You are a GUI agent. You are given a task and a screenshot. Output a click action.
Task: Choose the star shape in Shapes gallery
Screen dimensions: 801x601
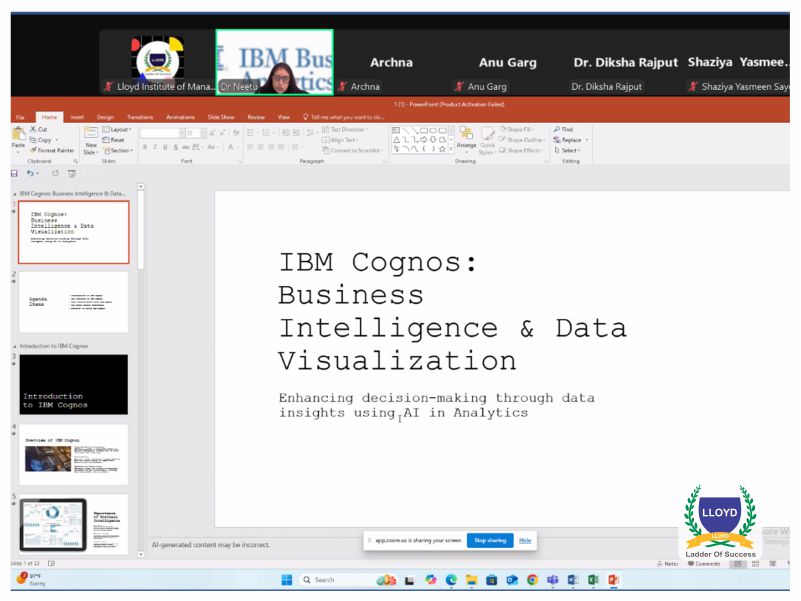[442, 149]
